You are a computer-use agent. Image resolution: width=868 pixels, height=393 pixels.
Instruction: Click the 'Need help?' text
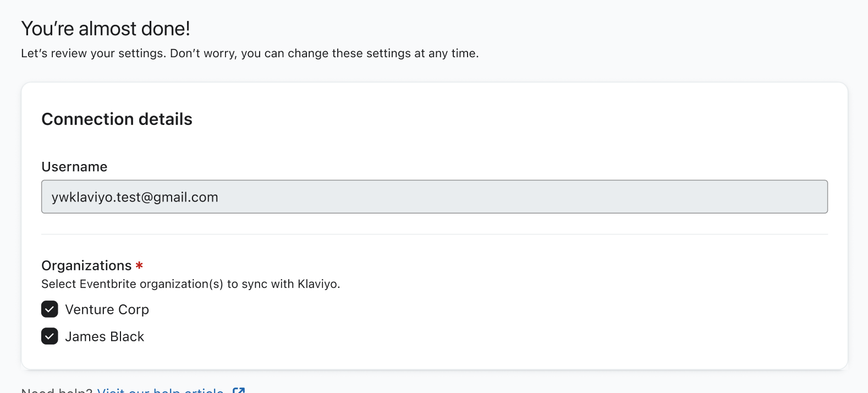57,390
